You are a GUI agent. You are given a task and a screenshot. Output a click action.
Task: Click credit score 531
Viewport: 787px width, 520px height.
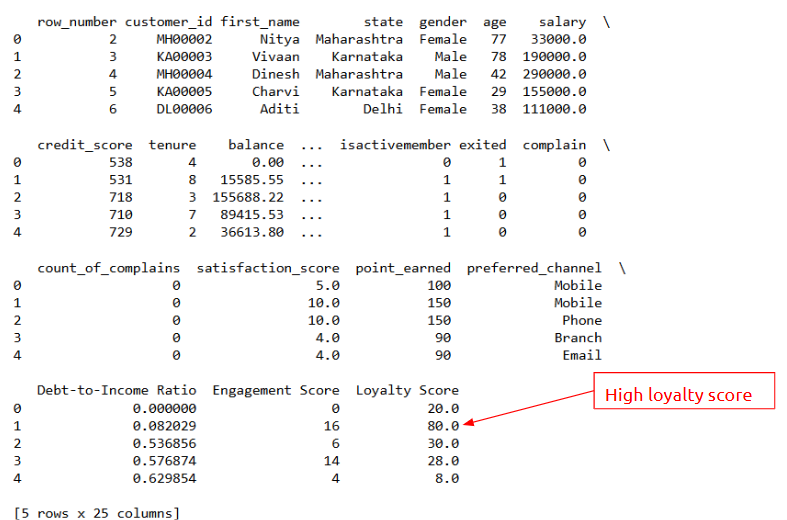[121, 180]
